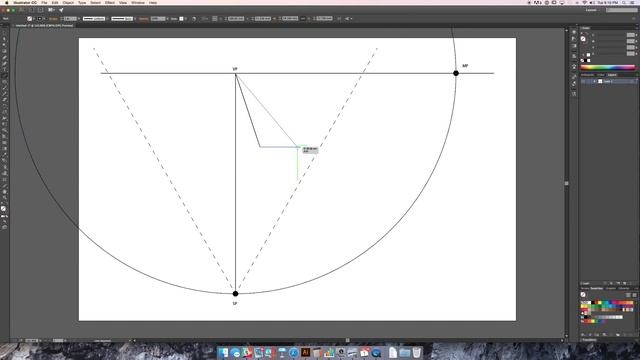
Task: Switch to the Artboards panel tab
Action: coord(587,75)
